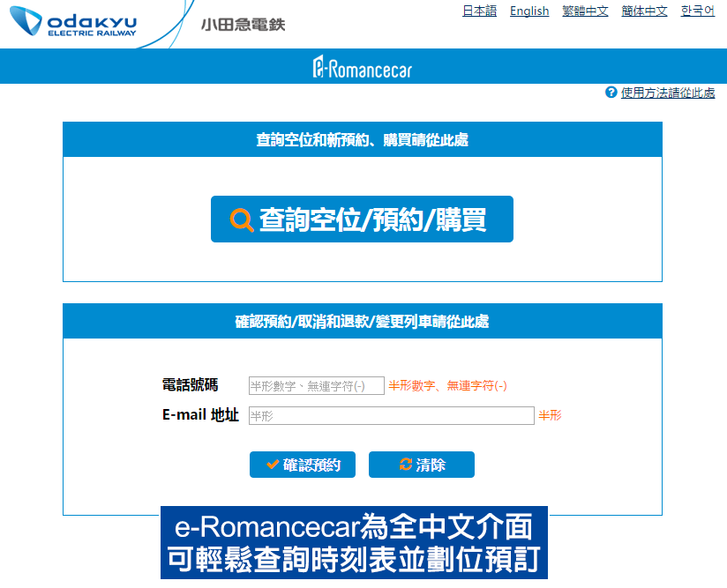Click the 確認預約 button
This screenshot has width=727, height=588.
(303, 465)
